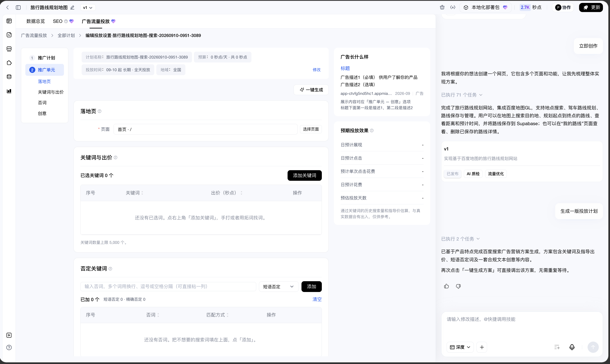Open the 深度 mode dropdown
610x364 pixels.
pyautogui.click(x=460, y=347)
